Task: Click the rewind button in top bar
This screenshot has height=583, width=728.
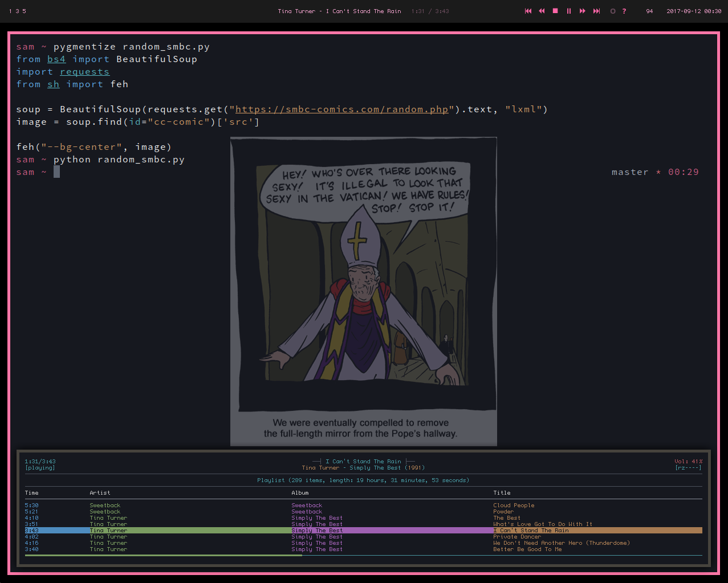Action: (x=542, y=11)
